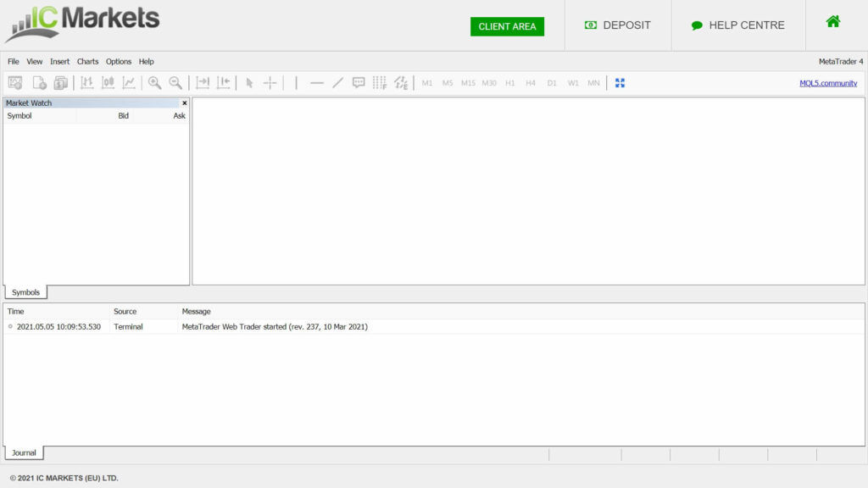The height and width of the screenshot is (488, 868).
Task: Switch to candlestick chart icon
Action: 108,83
